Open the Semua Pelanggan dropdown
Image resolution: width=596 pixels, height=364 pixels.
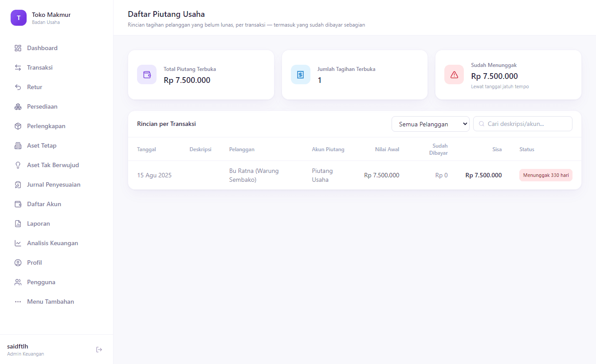(x=430, y=124)
